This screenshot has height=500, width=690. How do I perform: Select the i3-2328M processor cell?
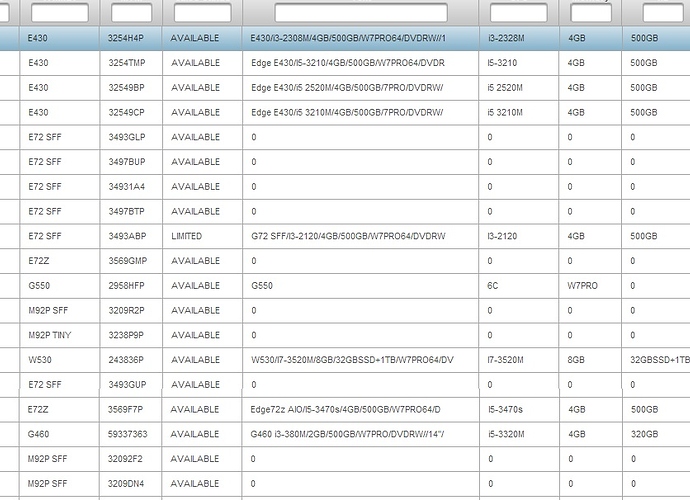point(506,38)
